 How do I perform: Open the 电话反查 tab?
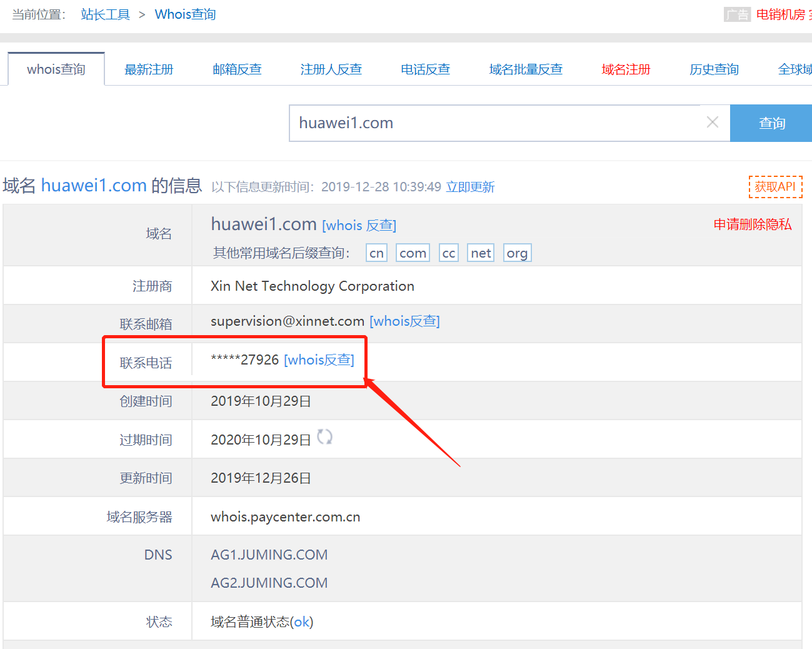click(x=426, y=69)
